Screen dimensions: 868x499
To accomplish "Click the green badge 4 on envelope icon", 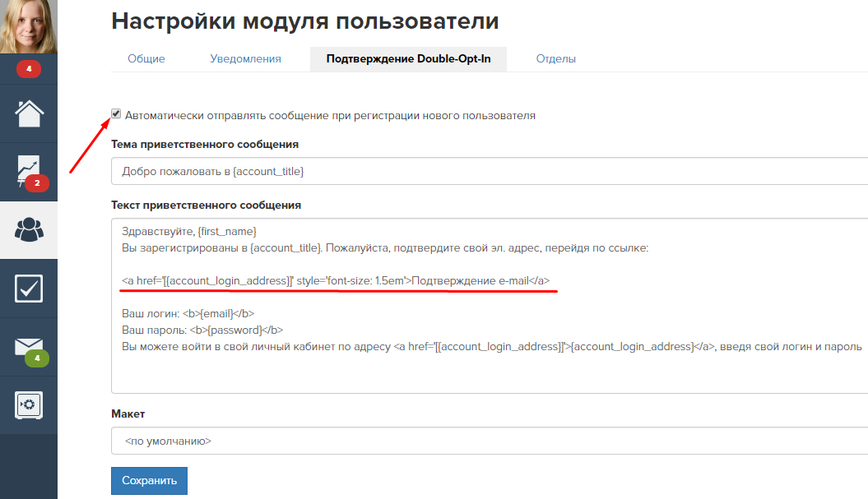I will (37, 358).
